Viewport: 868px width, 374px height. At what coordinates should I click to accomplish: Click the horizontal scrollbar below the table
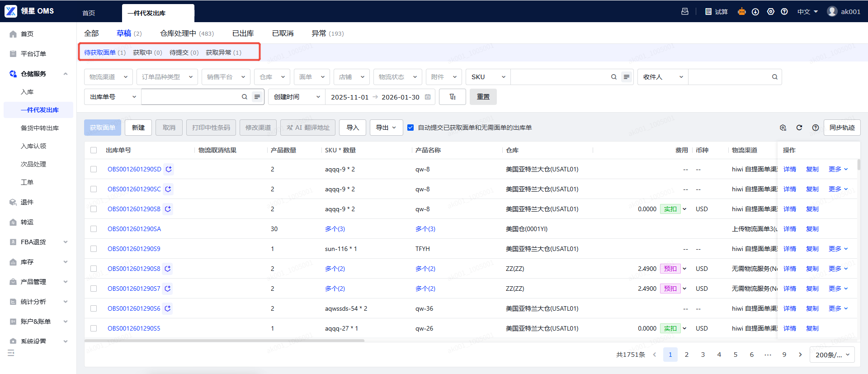224,341
